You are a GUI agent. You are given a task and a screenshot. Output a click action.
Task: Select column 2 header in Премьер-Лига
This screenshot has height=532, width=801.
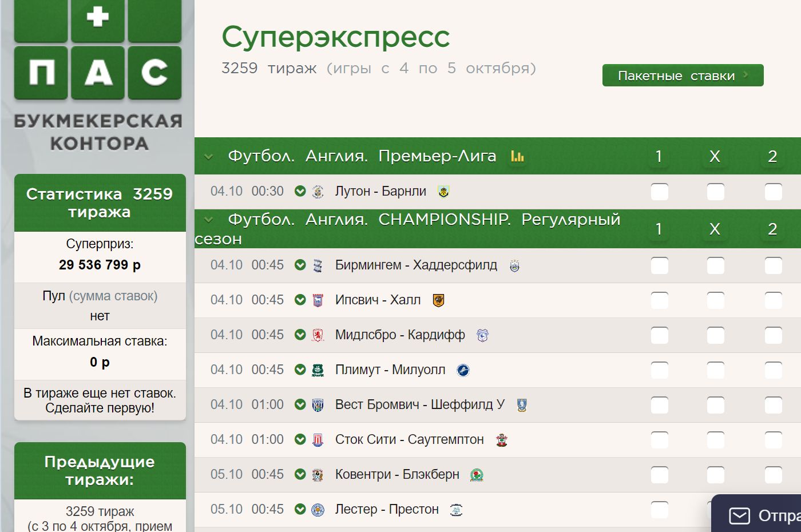tap(772, 156)
